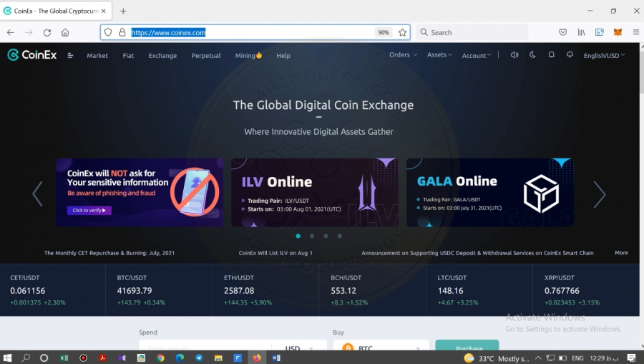The image size is (644, 364).
Task: Open the Perpetual menu item
Action: click(206, 55)
